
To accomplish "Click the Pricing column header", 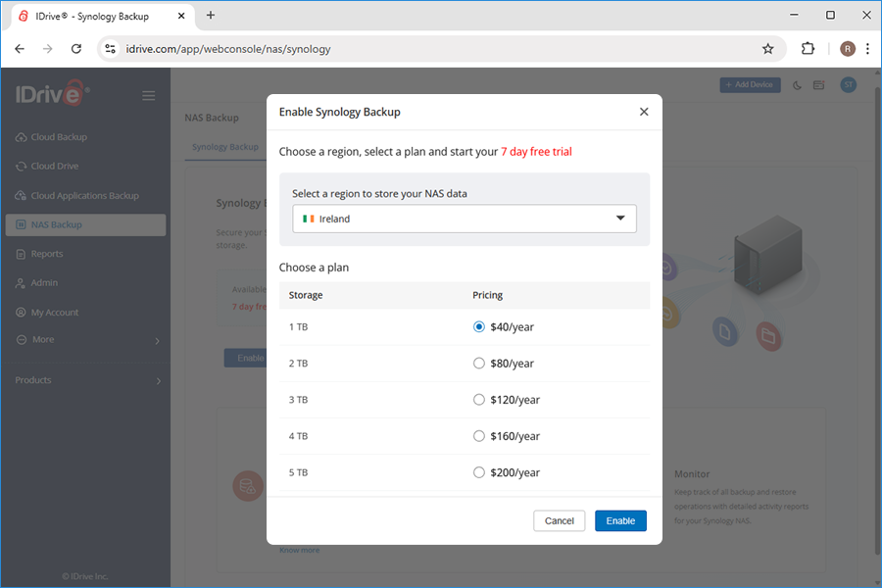I will pyautogui.click(x=487, y=295).
